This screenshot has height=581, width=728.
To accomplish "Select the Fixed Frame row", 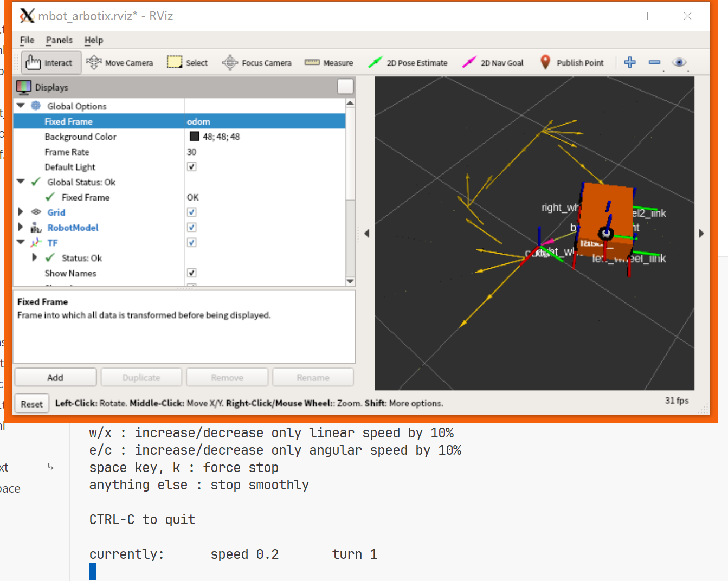I will [179, 121].
